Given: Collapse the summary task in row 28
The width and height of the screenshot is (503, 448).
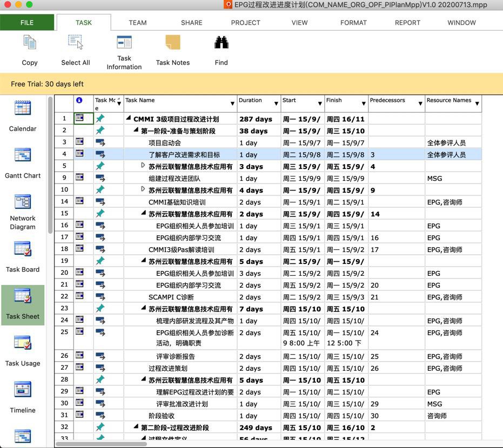Looking at the screenshot, I should point(143,379).
